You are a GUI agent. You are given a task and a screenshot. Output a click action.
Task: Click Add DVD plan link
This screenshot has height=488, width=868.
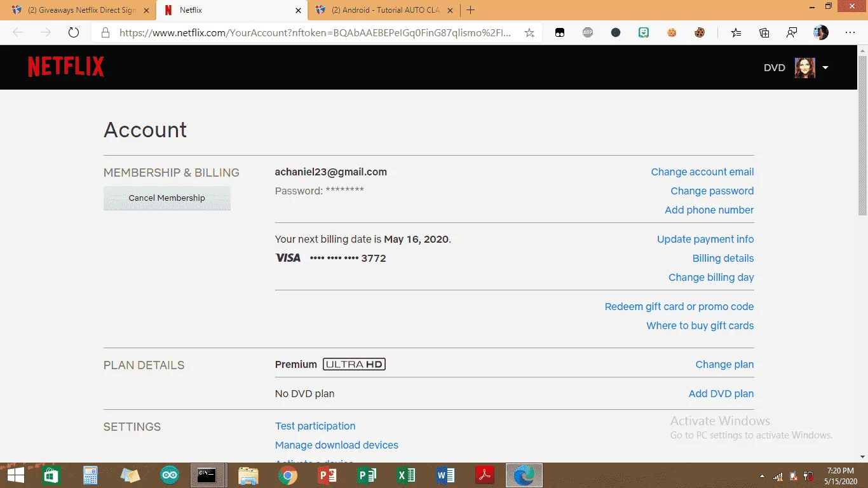coord(721,393)
